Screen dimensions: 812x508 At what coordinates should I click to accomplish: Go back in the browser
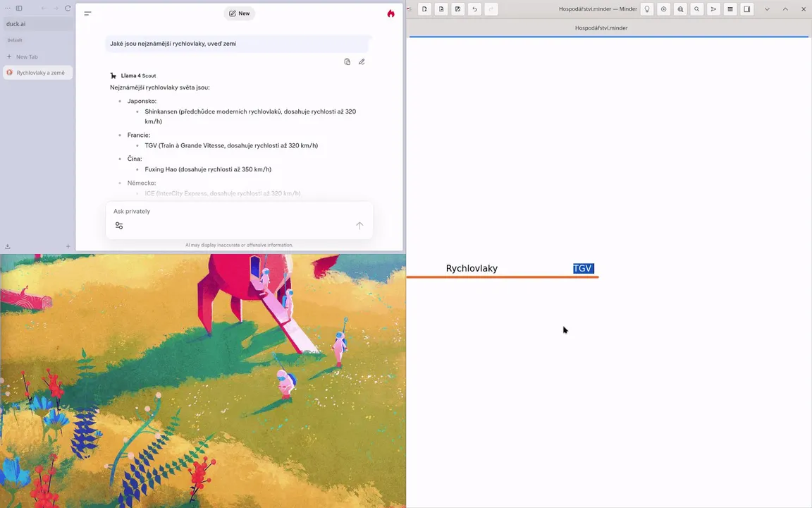44,8
